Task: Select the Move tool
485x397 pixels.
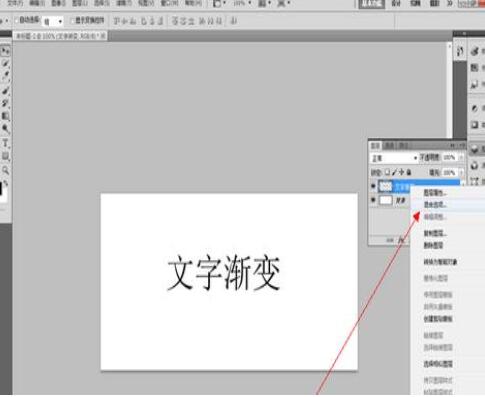Action: [x=5, y=51]
